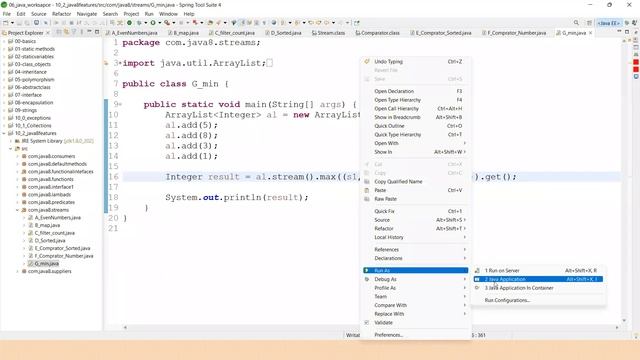Open the Compare With submenu
The image size is (640, 360).
(415, 305)
